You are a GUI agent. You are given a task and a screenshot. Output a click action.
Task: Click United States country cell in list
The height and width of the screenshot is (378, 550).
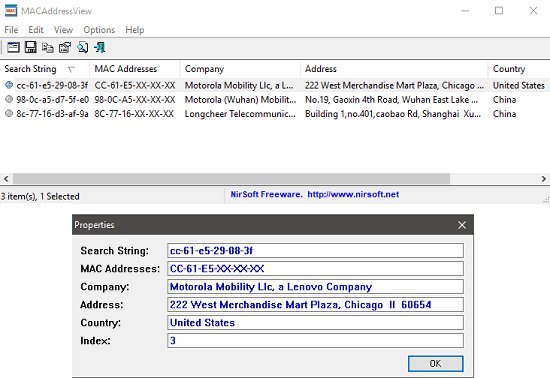(518, 85)
